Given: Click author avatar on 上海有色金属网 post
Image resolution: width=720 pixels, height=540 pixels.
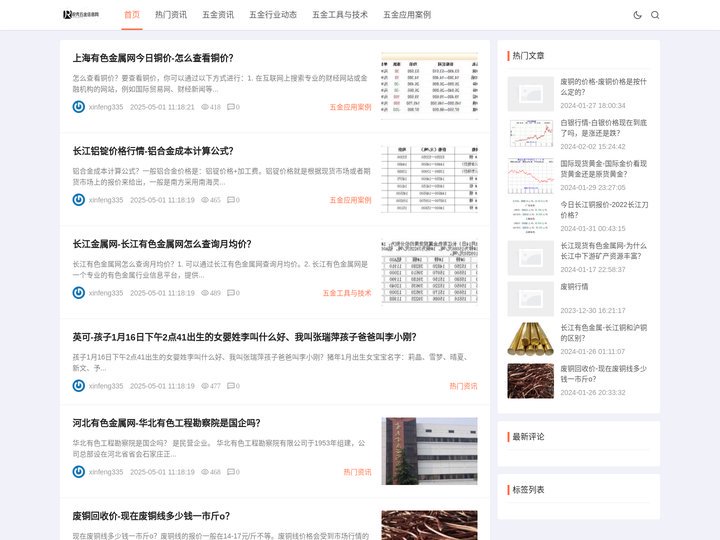Looking at the screenshot, I should [x=79, y=107].
